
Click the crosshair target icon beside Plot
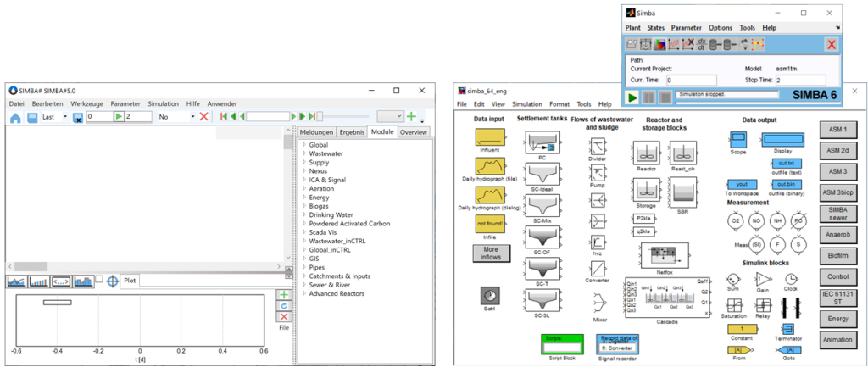[112, 281]
